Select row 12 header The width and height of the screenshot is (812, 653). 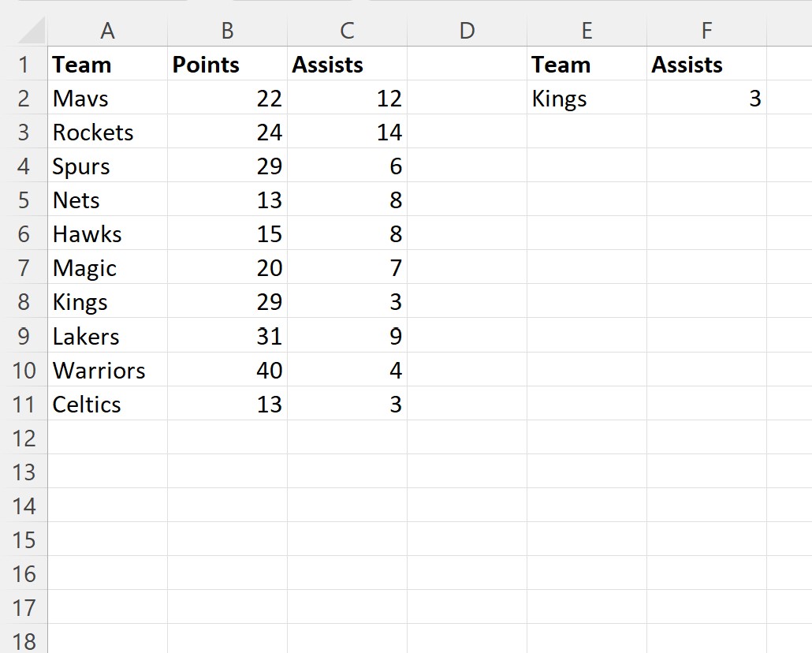pos(24,438)
